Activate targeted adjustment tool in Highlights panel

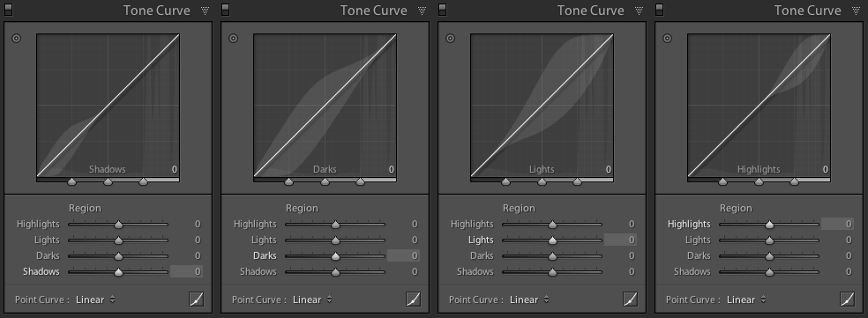click(667, 39)
